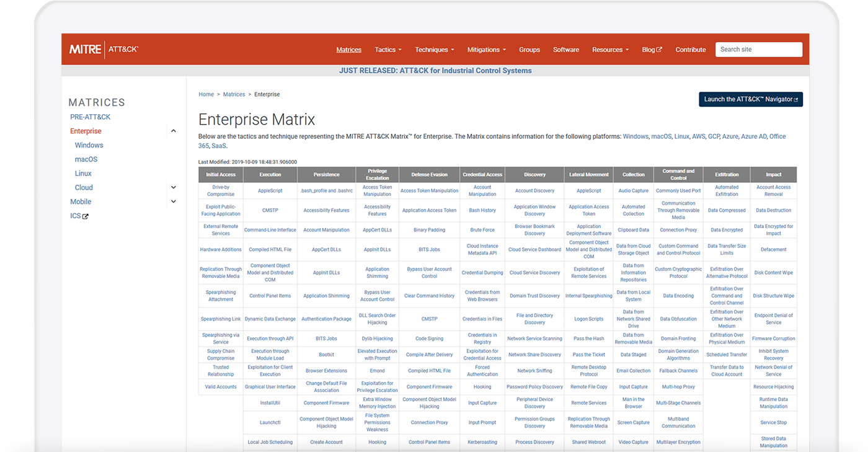Screen dimensions: 868x452
Task: Click the Defense Evasion column header
Action: point(430,175)
